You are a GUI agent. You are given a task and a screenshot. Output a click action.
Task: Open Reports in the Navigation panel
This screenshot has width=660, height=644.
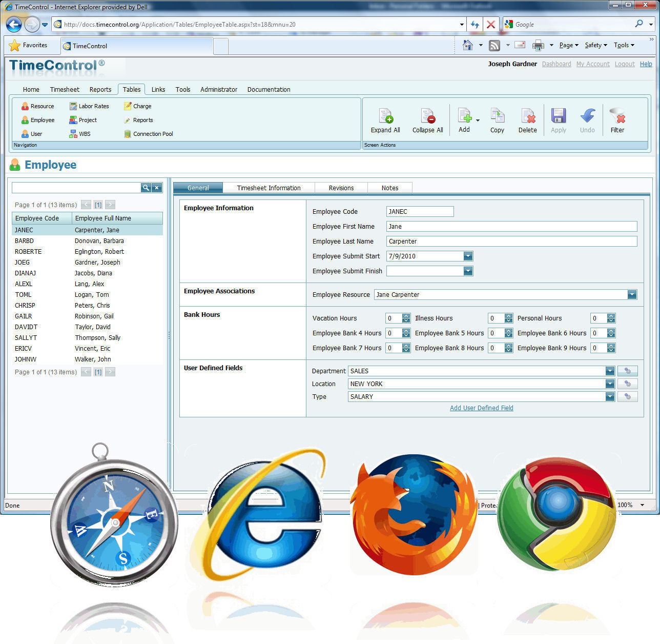[138, 120]
